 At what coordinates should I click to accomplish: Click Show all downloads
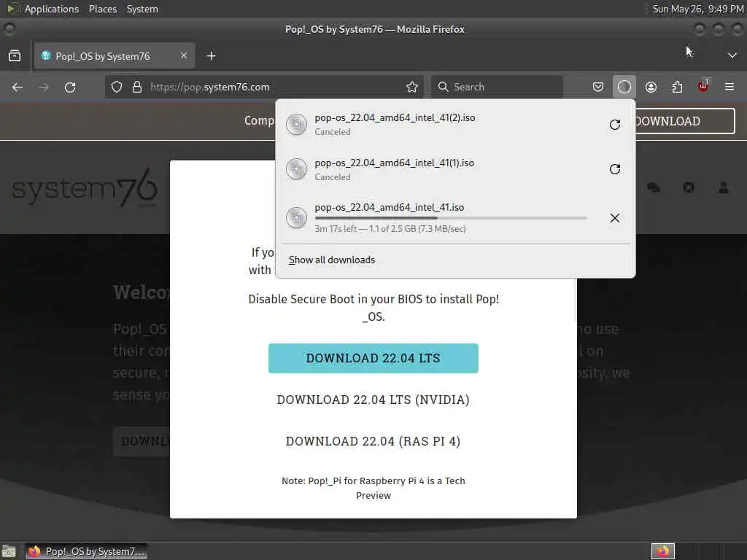(332, 260)
